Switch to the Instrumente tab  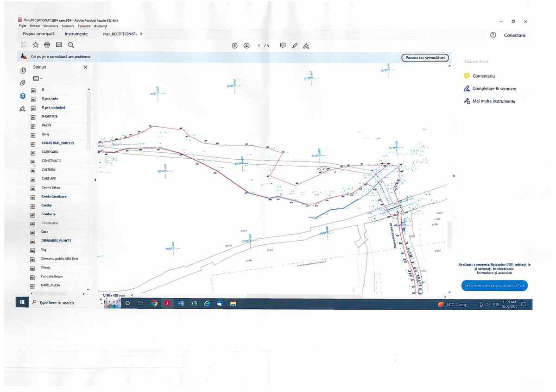76,34
